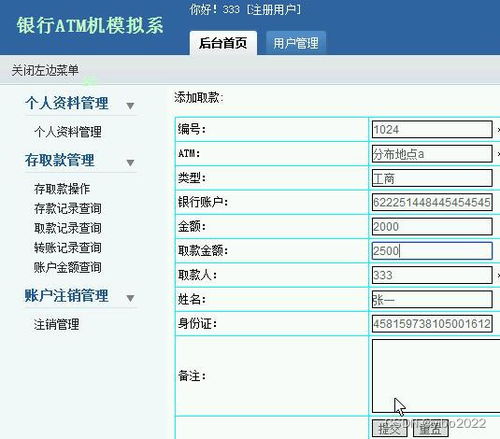Focus the 银行账户 number field

click(x=432, y=202)
